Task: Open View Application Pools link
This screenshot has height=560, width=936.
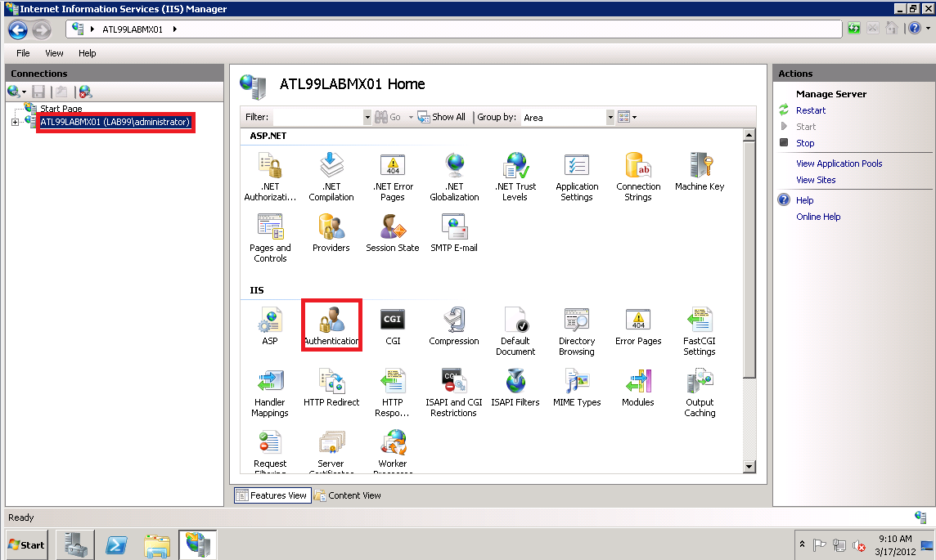Action: tap(839, 164)
